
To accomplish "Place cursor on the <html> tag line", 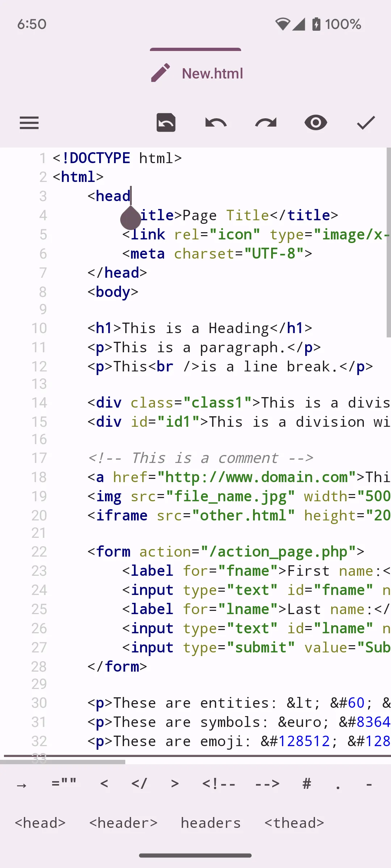I will (78, 177).
